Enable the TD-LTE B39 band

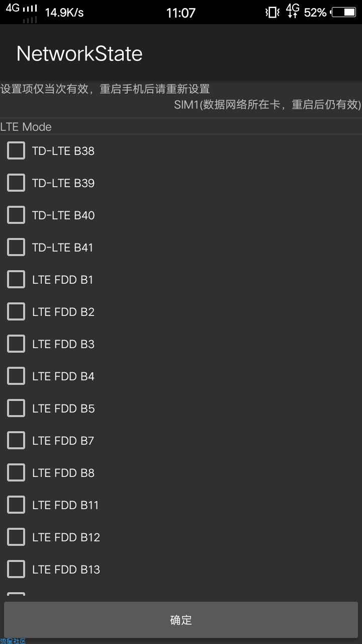tap(16, 183)
